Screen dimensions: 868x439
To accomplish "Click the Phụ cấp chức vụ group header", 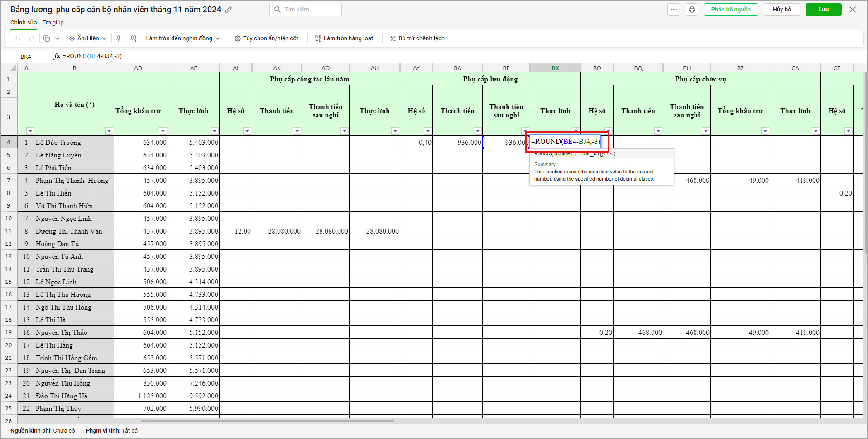I will [700, 79].
